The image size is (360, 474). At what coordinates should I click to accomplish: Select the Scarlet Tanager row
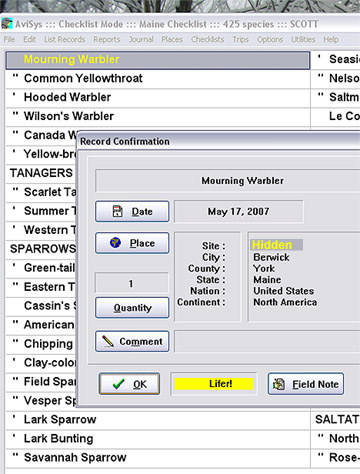tap(41, 192)
